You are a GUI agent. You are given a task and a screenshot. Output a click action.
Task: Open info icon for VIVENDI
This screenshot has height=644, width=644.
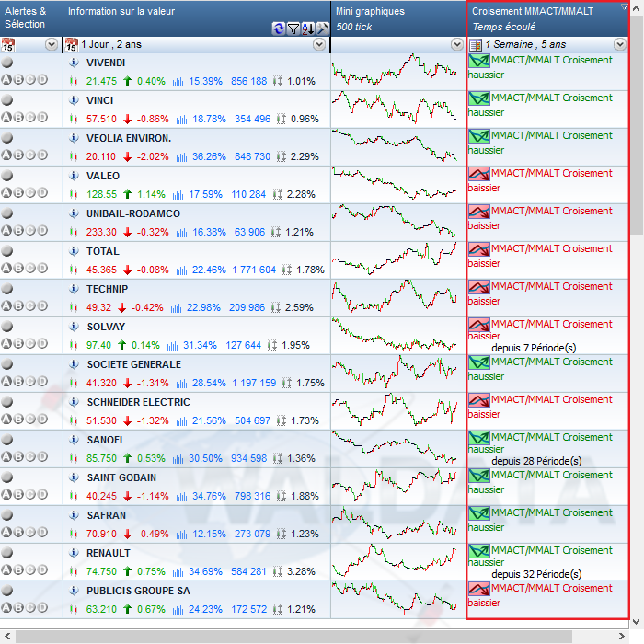coord(74,63)
